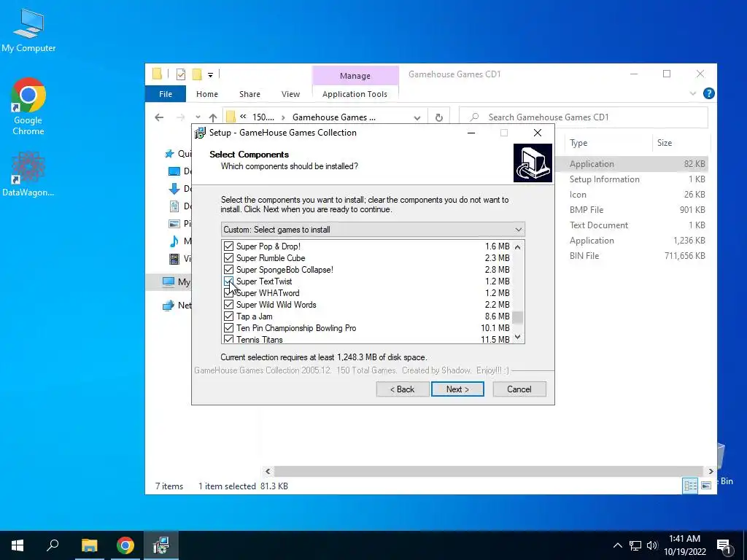The image size is (747, 560).
Task: Switch to the Home ribbon tab
Action: pos(206,94)
